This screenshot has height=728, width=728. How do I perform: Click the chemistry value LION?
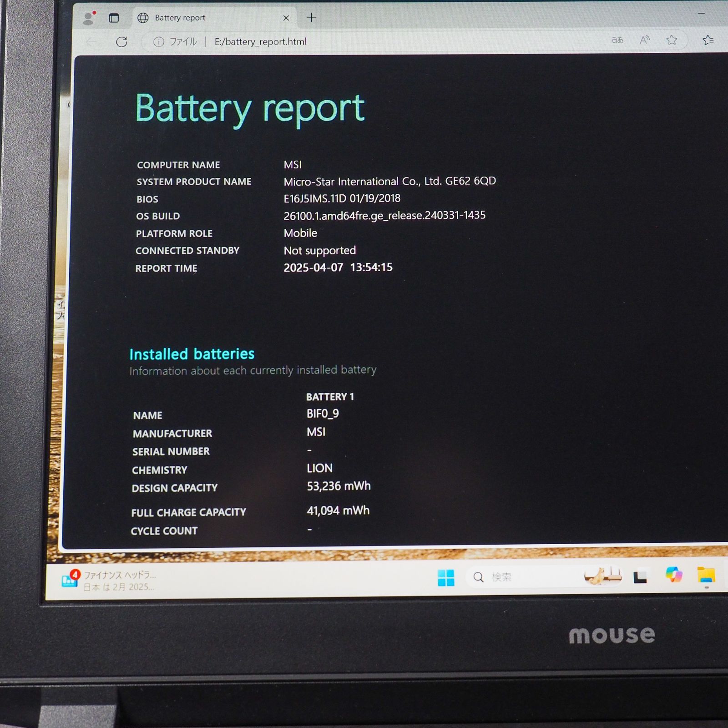(x=319, y=468)
